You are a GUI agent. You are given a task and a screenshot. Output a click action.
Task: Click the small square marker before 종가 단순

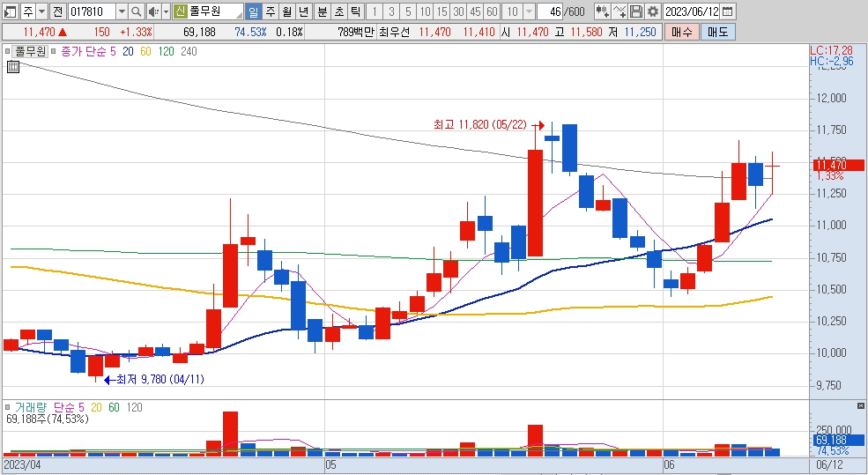[x=54, y=51]
